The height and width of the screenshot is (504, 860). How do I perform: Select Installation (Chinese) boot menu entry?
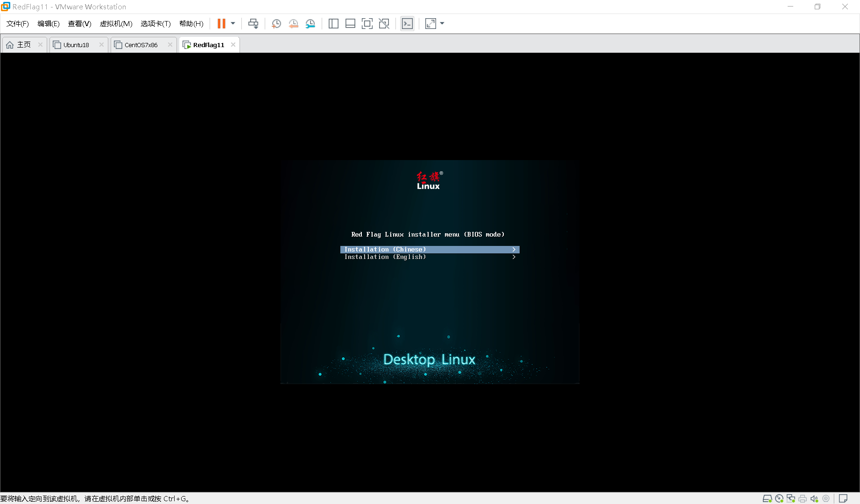click(x=430, y=250)
